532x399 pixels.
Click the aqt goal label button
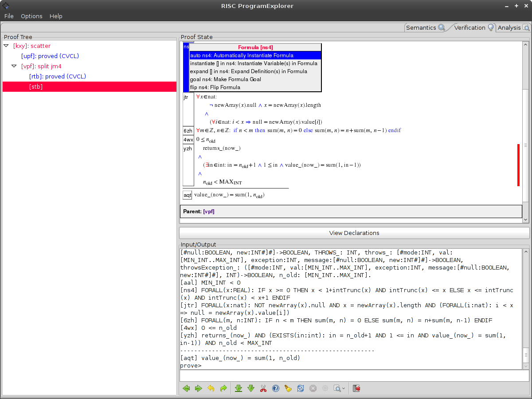point(188,195)
